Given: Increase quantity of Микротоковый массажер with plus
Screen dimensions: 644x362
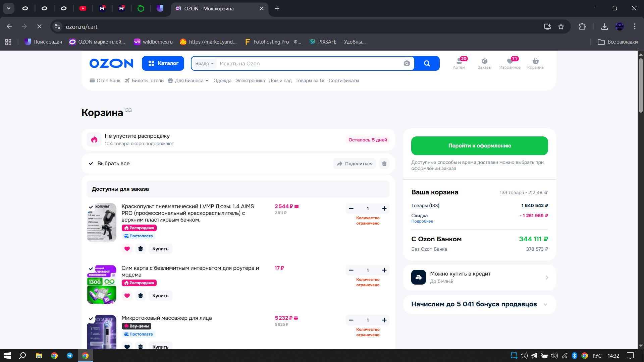Looking at the screenshot, I should point(384,320).
